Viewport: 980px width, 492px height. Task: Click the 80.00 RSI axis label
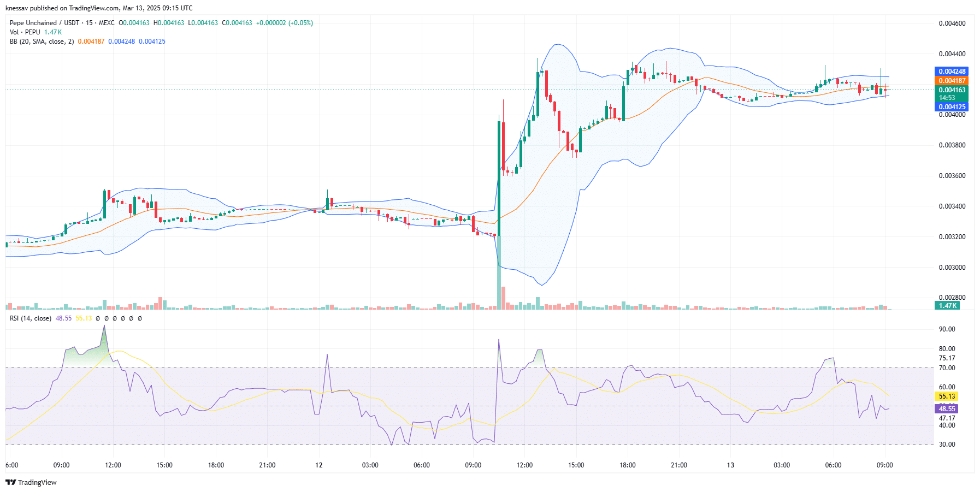(x=947, y=349)
